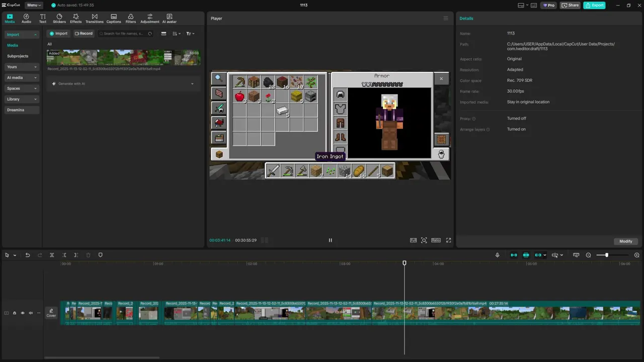Click the Delete left trim tool
The image size is (644, 362).
tap(64, 255)
